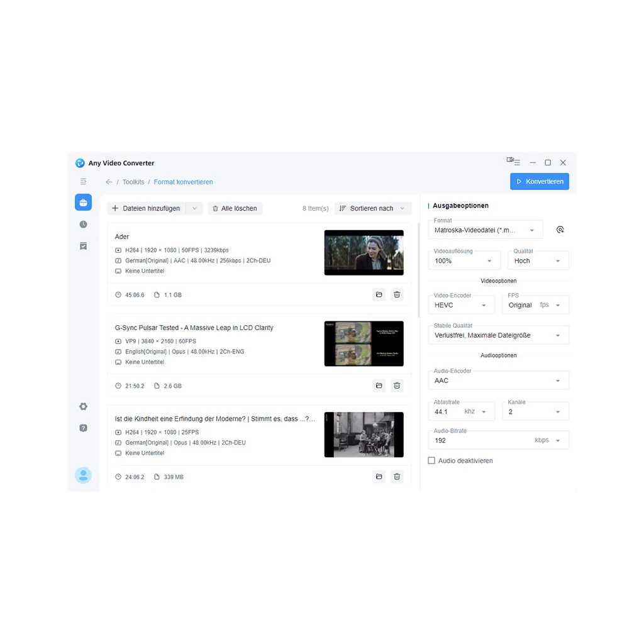The width and height of the screenshot is (644, 644).
Task: Open the Sortieren nach dropdown
Action: point(373,208)
